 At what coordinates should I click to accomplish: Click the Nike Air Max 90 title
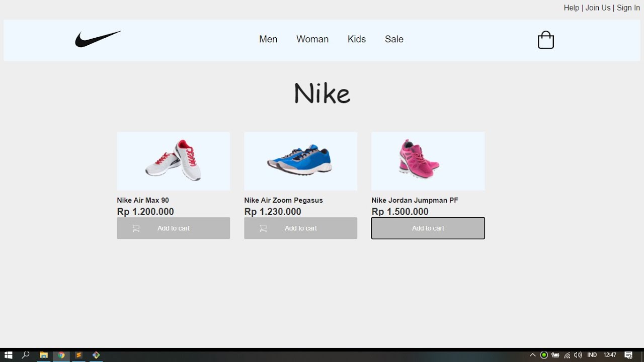pos(143,200)
